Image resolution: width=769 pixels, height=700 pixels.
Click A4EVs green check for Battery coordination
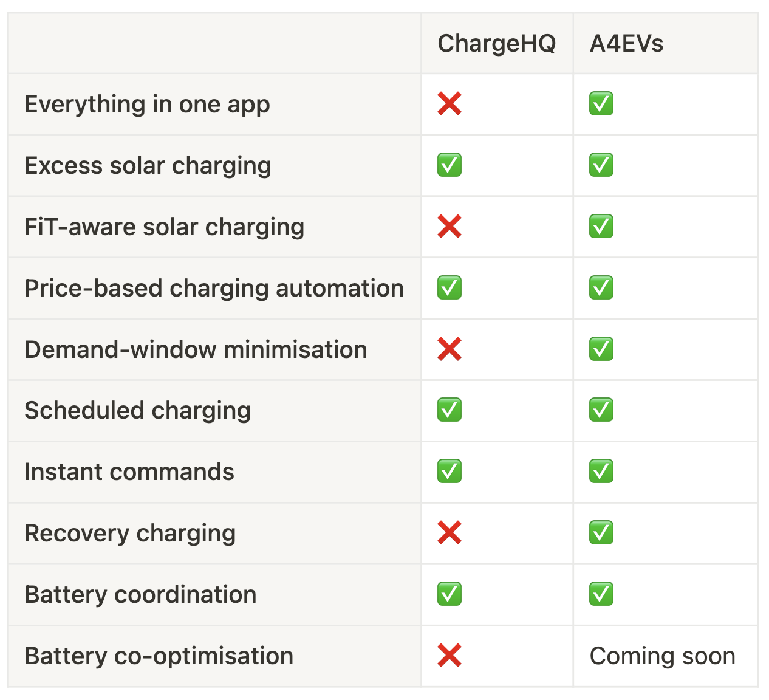coord(601,594)
